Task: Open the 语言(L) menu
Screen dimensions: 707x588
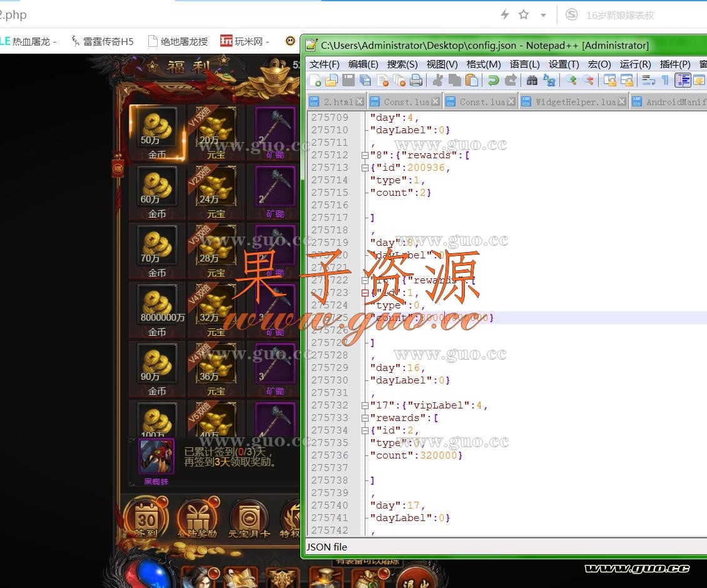Action: [524, 64]
